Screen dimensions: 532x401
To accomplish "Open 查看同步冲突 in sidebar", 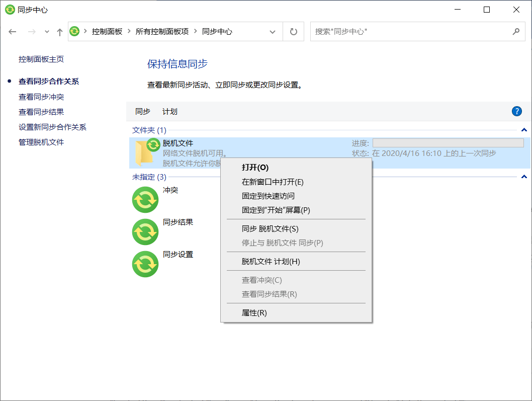I will coord(41,97).
